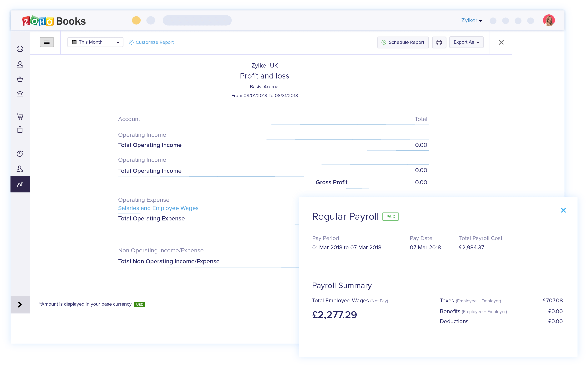This screenshot has height=367, width=588.
Task: Open the Banking sidebar icon
Action: click(x=20, y=94)
